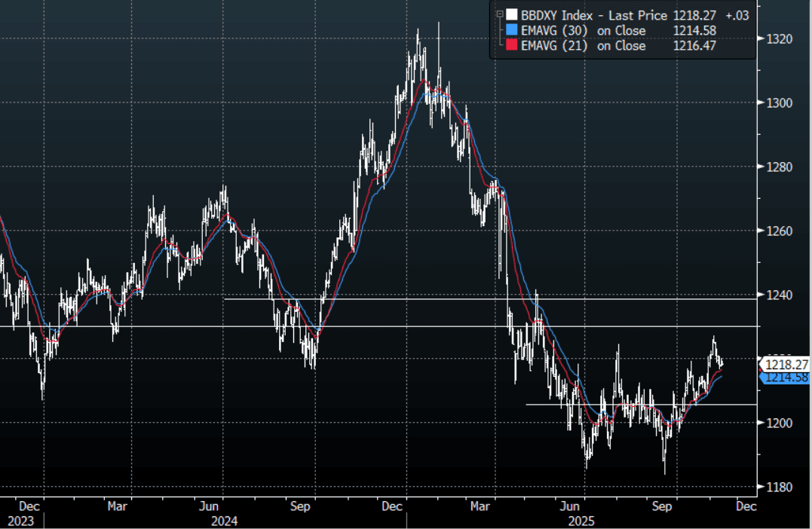Click the legend value 1216.47
The width and height of the screenshot is (812, 529).
(x=694, y=45)
